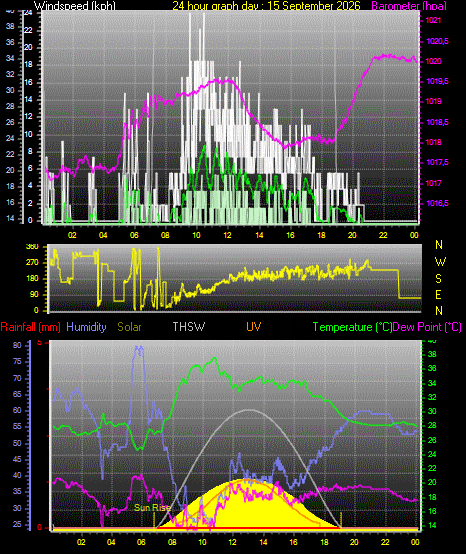Click hour "14" on the bottom temperature chart time axis
466x554 pixels.
click(x=263, y=542)
